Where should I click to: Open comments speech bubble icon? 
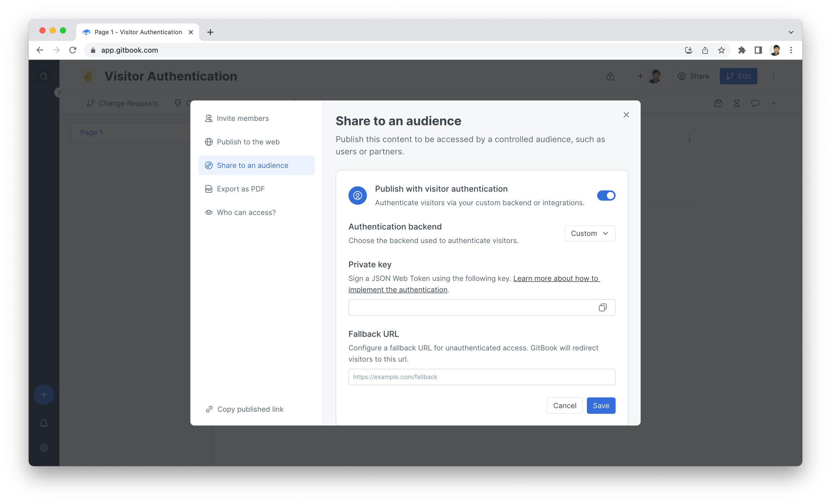(x=755, y=103)
